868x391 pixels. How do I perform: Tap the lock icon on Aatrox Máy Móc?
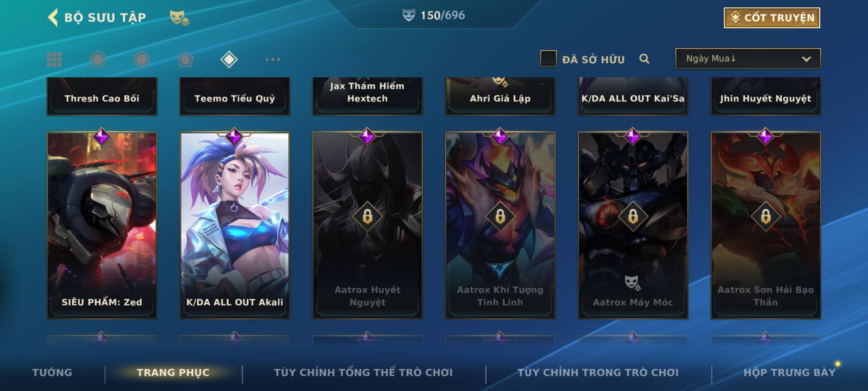click(x=633, y=216)
